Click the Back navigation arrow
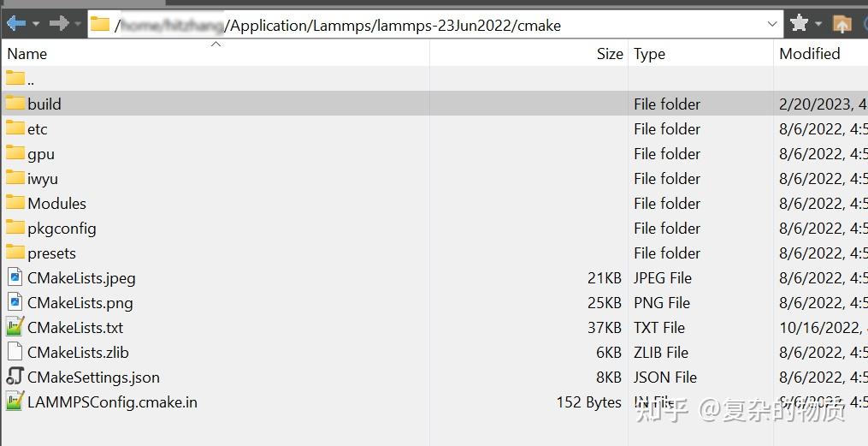The width and height of the screenshot is (868, 446). pos(15,24)
